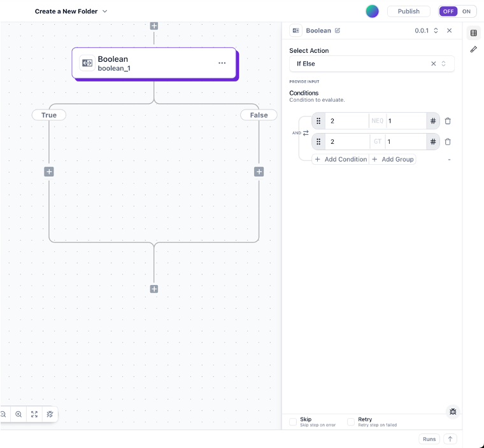Select the False branch label

tap(259, 115)
